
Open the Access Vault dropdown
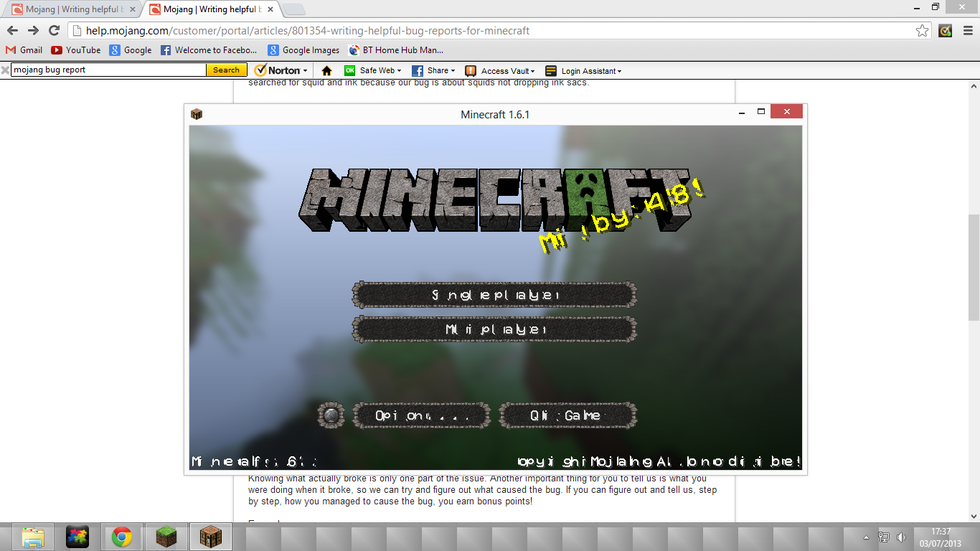pos(500,70)
